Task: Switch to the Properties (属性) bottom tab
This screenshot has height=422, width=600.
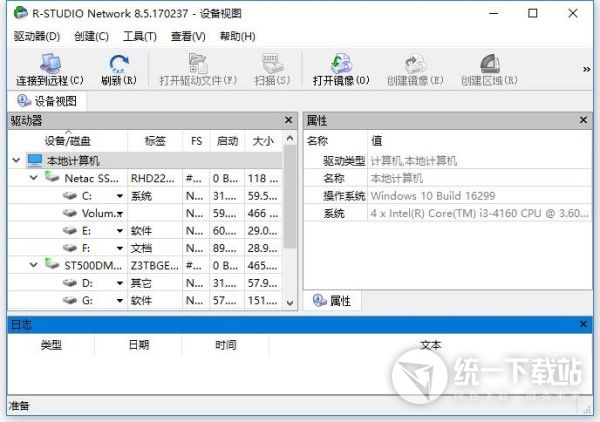Action: pyautogui.click(x=332, y=301)
